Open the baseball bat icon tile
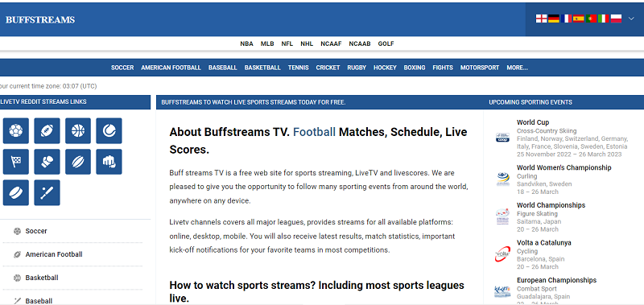Image resolution: width=644 pixels, height=305 pixels. pyautogui.click(x=47, y=192)
